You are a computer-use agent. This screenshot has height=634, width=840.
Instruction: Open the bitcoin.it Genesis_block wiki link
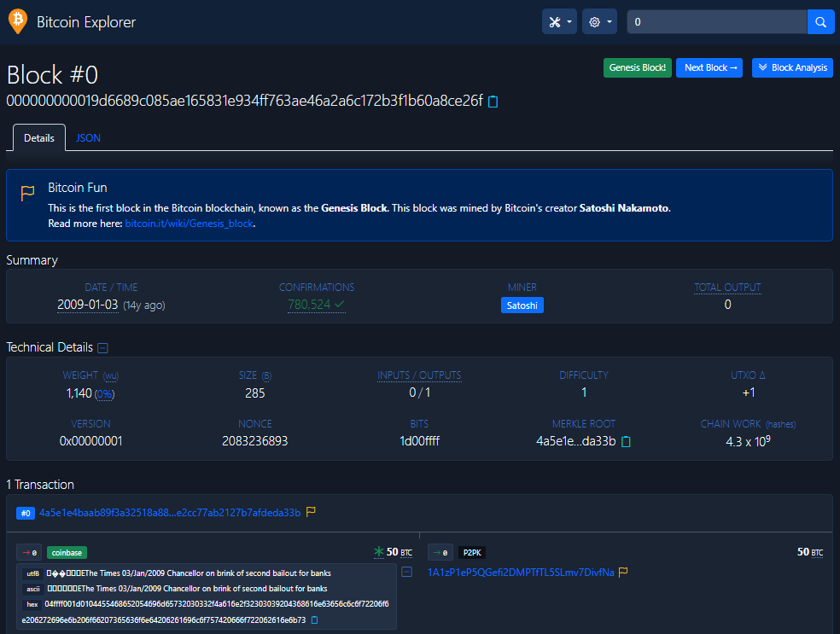[190, 224]
